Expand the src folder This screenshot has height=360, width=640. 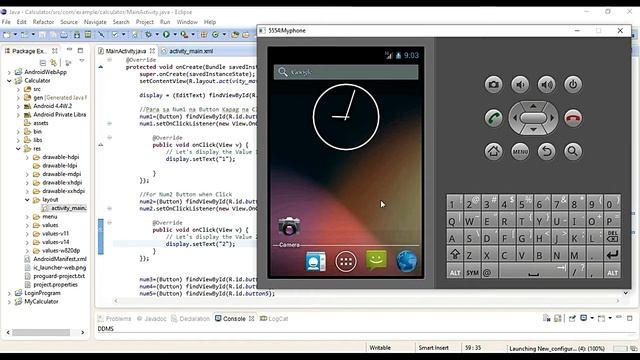[x=18, y=89]
